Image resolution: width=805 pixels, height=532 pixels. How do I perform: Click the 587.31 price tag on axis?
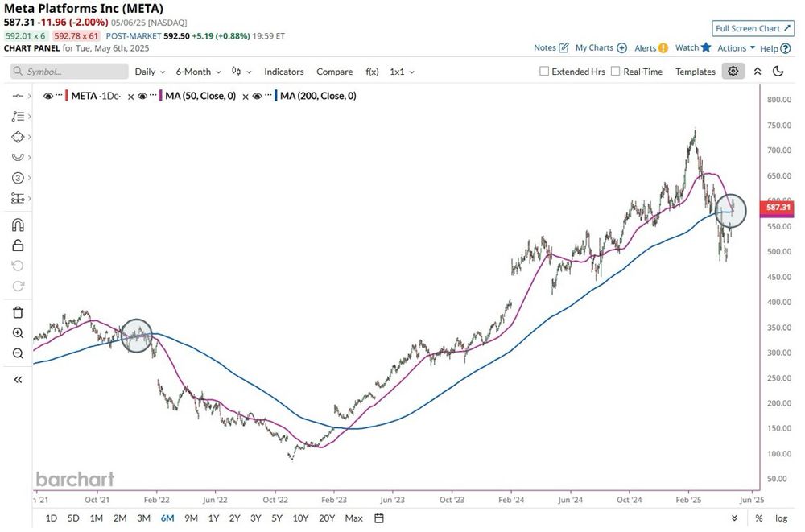pyautogui.click(x=778, y=208)
